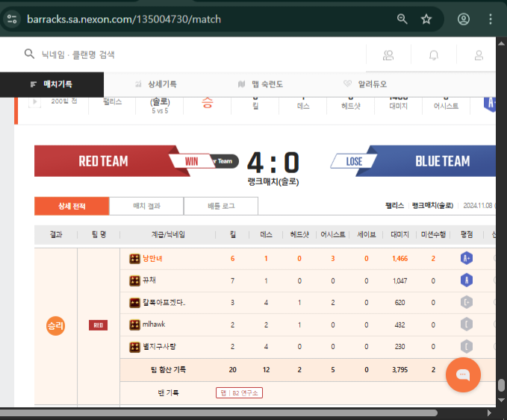507x420 pixels.
Task: Bookmark this page with the star icon
Action: [x=426, y=19]
